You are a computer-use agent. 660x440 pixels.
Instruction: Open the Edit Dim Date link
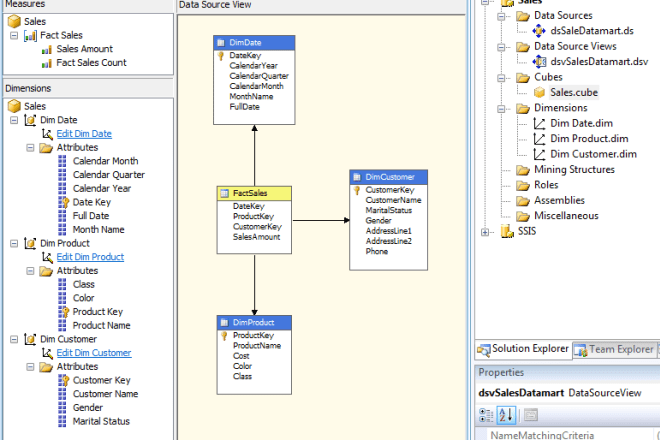pos(84,134)
